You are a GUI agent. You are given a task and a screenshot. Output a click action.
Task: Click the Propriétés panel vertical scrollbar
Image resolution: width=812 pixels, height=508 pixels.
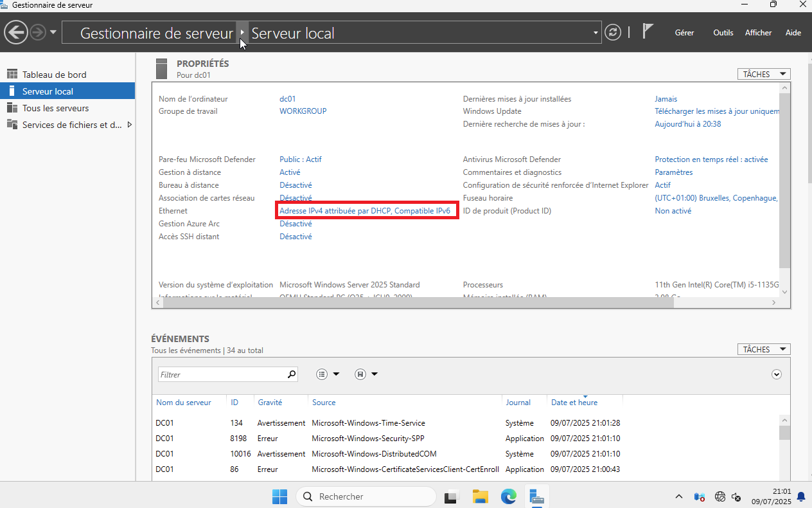pos(784,179)
